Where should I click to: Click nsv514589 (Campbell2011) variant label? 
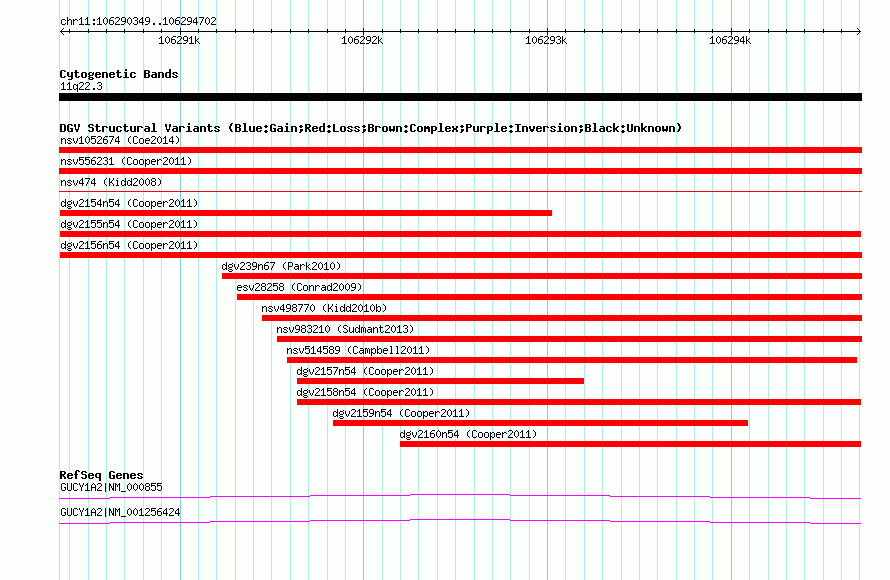point(358,350)
